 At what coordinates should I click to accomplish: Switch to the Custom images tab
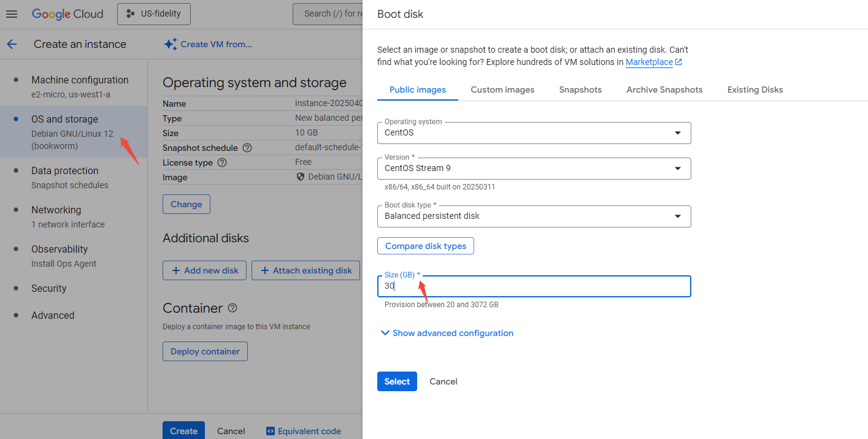pyautogui.click(x=502, y=90)
